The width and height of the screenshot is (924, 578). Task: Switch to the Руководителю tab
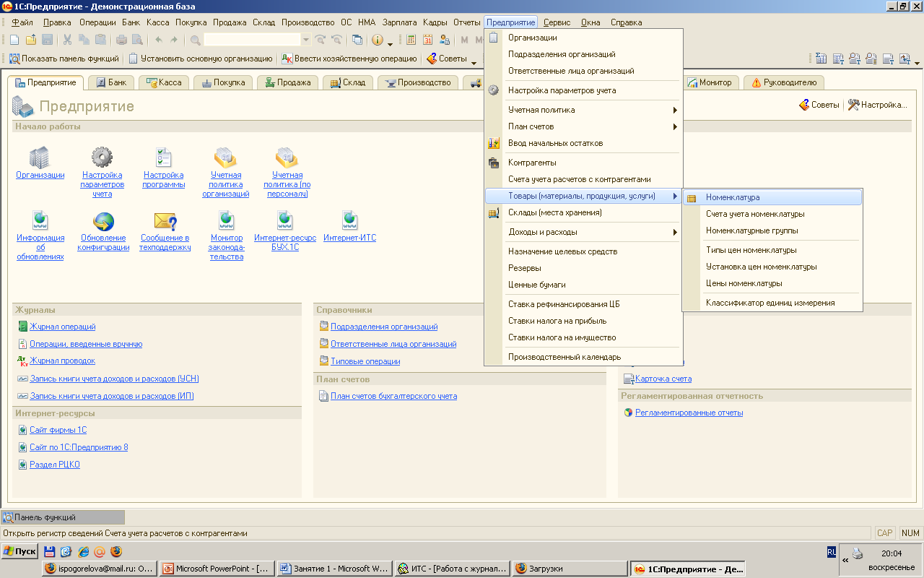tap(784, 82)
